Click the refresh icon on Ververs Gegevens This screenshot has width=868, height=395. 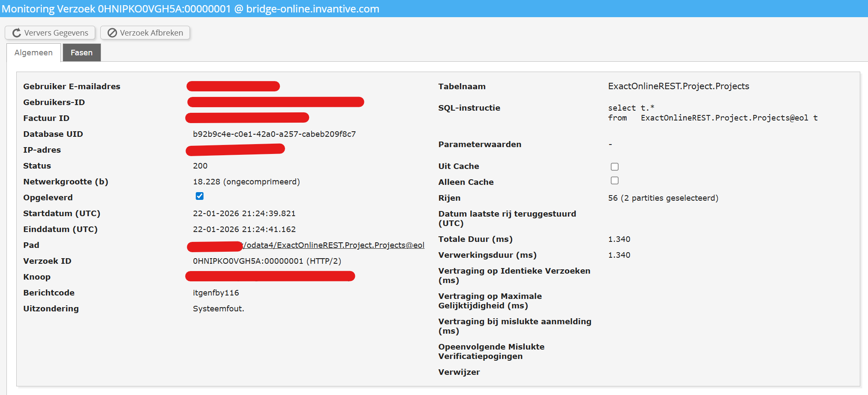[x=17, y=33]
